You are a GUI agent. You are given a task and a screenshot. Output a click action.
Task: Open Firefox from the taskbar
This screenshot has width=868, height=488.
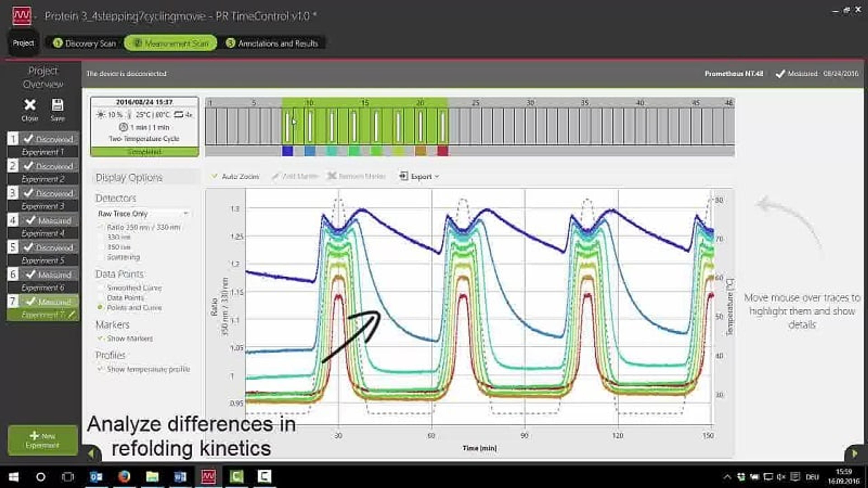124,476
